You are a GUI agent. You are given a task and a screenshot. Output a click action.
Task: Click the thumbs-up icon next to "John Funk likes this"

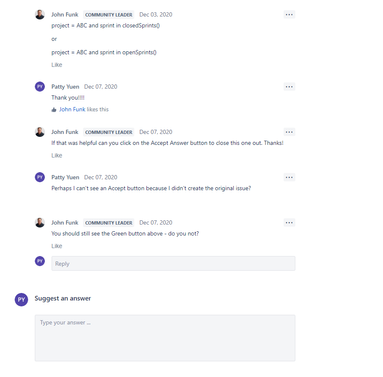tap(54, 109)
